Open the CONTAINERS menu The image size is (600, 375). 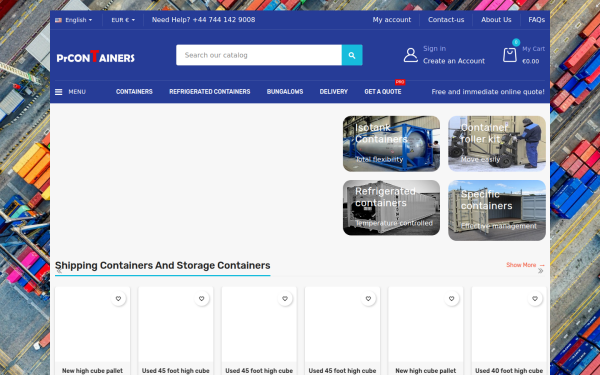click(x=134, y=92)
